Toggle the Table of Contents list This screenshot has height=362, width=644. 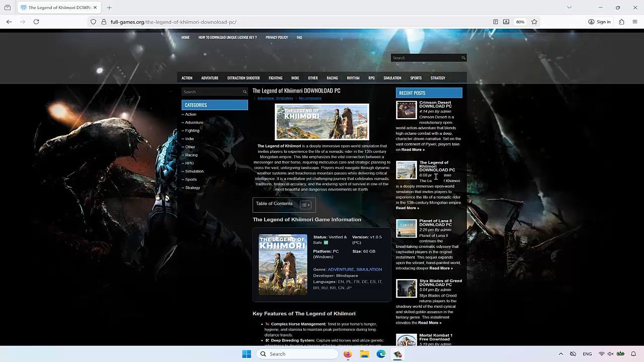pos(305,205)
